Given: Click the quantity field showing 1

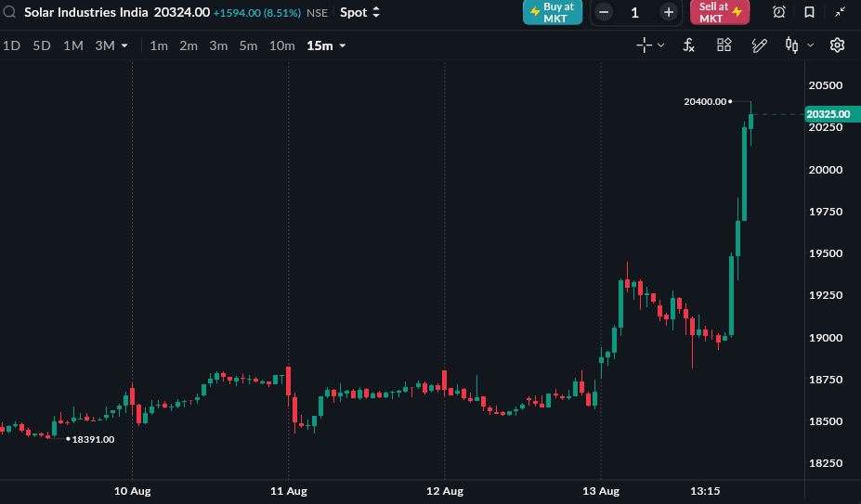Looking at the screenshot, I should pos(635,12).
